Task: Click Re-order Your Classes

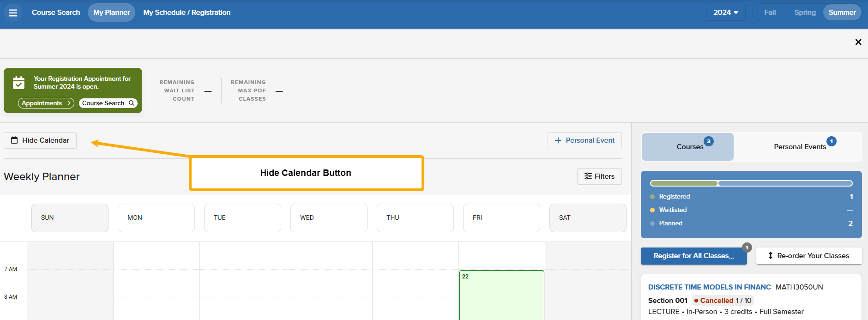Action: [x=809, y=256]
